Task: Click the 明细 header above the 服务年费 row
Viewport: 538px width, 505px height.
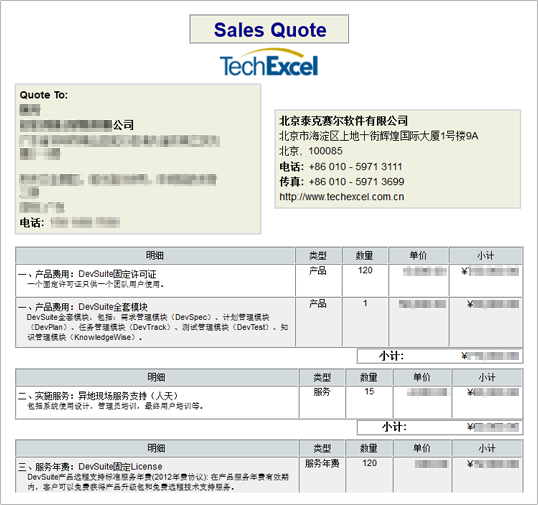Action: (156, 448)
